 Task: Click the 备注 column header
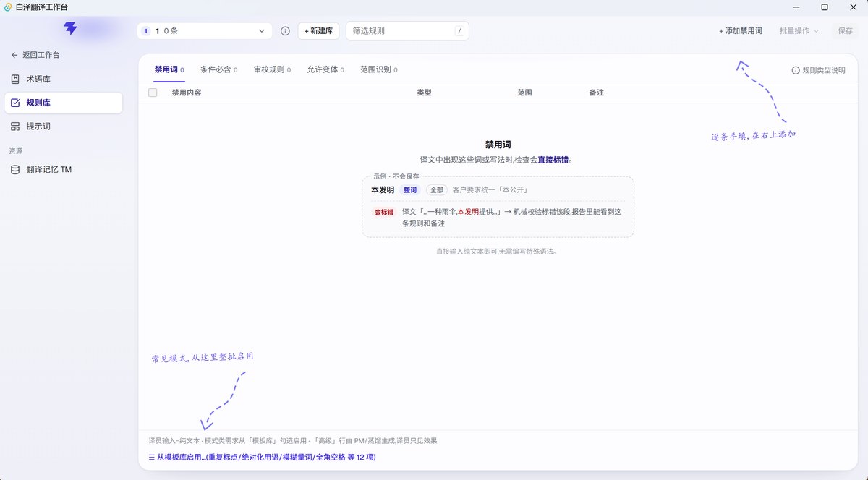pyautogui.click(x=597, y=93)
